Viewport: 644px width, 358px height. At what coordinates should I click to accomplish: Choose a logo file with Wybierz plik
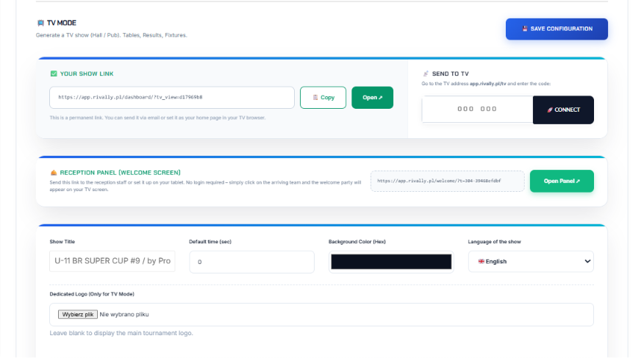click(78, 315)
